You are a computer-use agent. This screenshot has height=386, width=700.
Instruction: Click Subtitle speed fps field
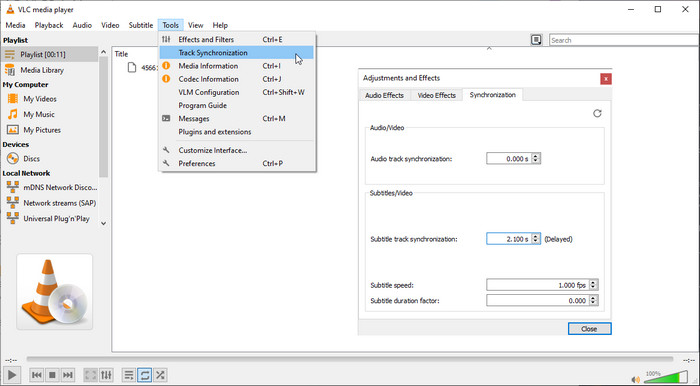538,285
